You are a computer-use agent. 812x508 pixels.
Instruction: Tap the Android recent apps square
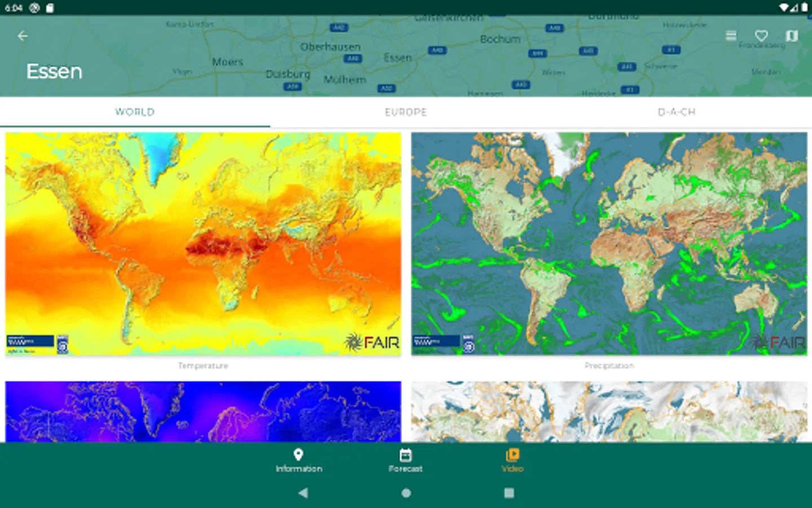[509, 493]
